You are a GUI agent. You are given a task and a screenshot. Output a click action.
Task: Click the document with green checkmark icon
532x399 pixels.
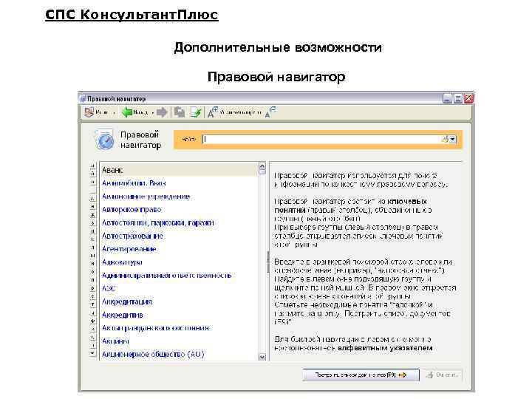(x=196, y=112)
